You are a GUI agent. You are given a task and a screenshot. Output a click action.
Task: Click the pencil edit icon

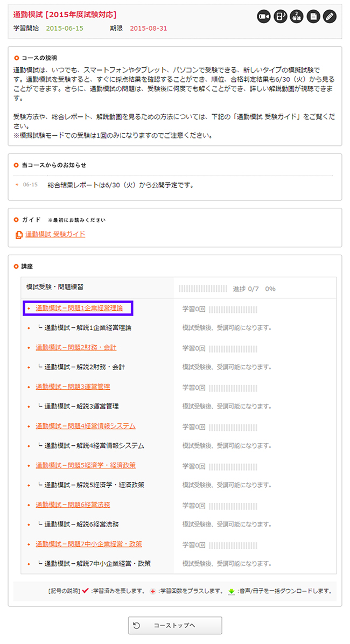pos(330,16)
